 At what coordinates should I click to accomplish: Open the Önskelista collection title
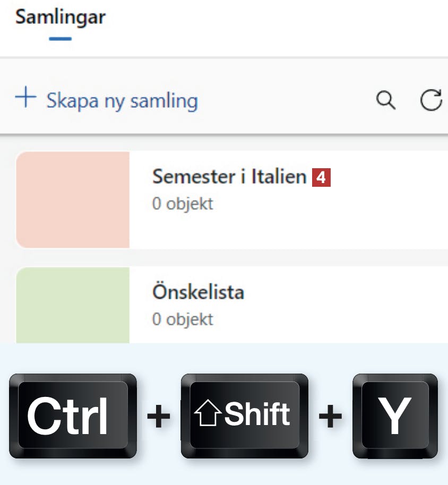[x=198, y=292]
